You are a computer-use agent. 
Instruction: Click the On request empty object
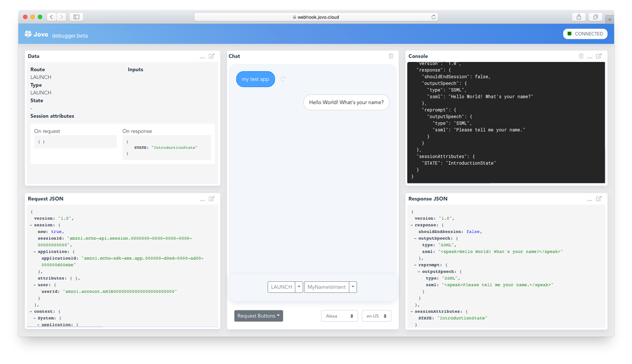tap(41, 142)
